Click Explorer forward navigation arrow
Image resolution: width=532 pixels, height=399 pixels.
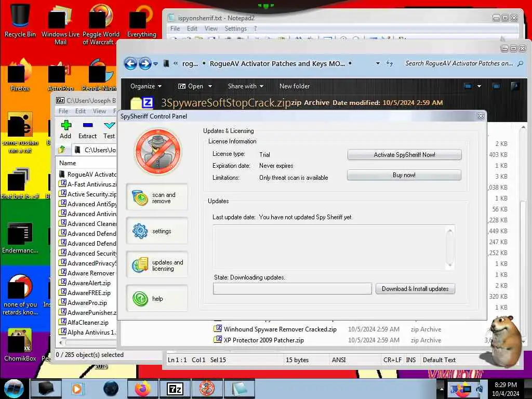[x=145, y=63]
